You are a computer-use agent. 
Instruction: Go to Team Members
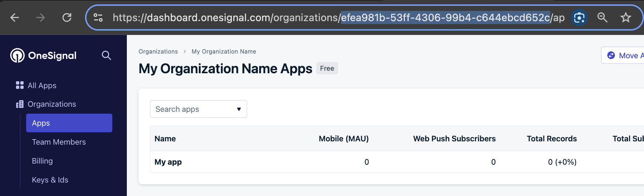tap(59, 142)
